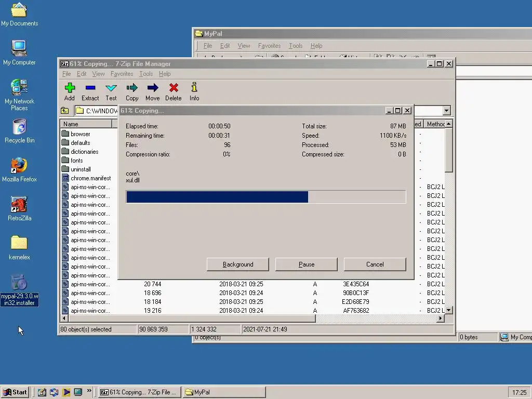Click the Copy toolbar icon
Viewport: 532px width, 399px height.
pyautogui.click(x=132, y=91)
